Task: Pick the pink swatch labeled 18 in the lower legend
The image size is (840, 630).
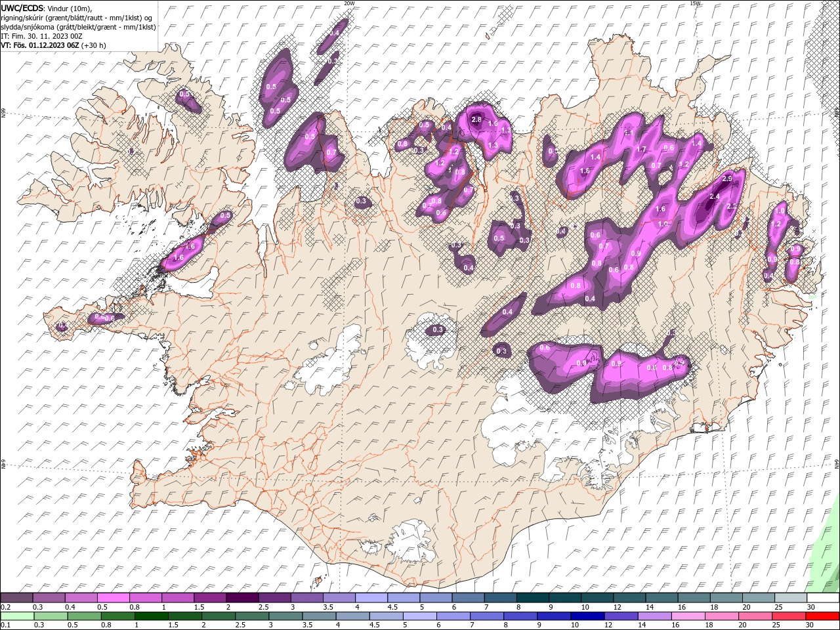Action: 721,616
